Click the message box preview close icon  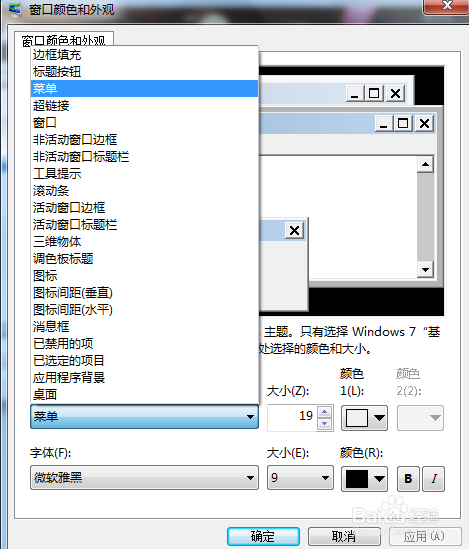(294, 230)
